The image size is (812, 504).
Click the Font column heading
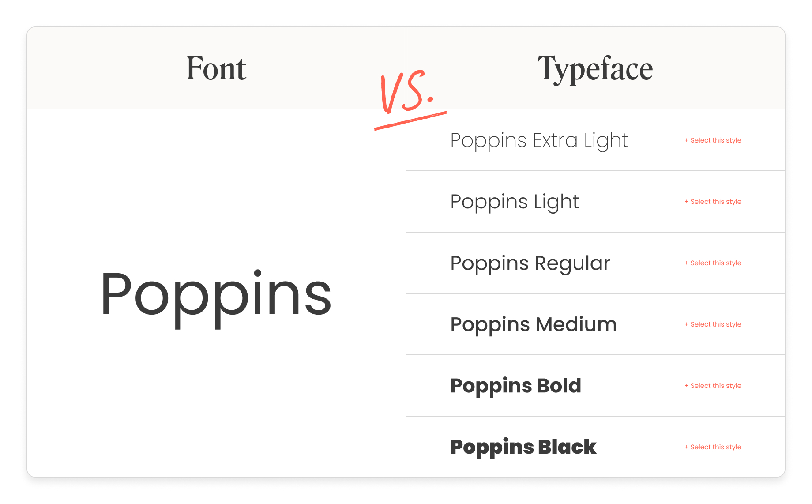click(x=216, y=69)
